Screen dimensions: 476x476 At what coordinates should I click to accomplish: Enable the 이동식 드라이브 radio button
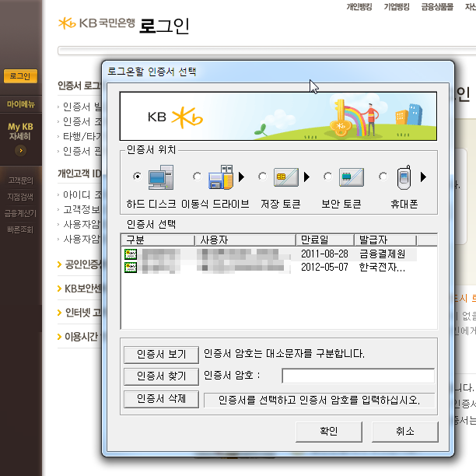[197, 177]
